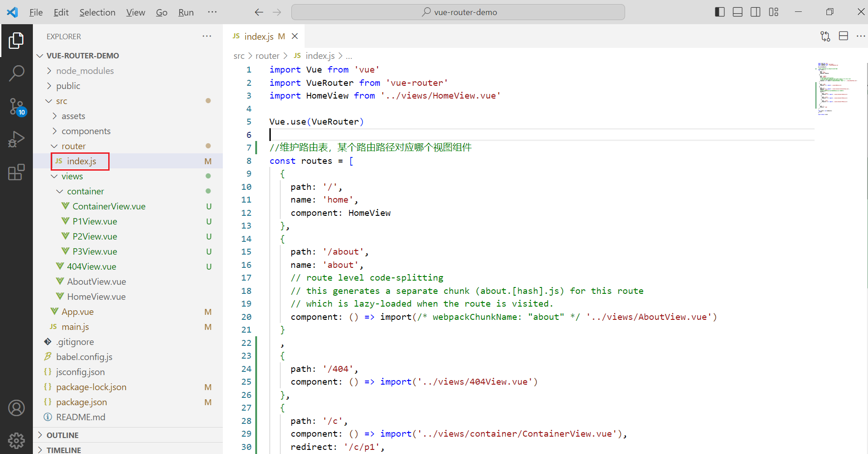This screenshot has width=868, height=454.
Task: Open the Accounts menu icon
Action: tap(16, 408)
